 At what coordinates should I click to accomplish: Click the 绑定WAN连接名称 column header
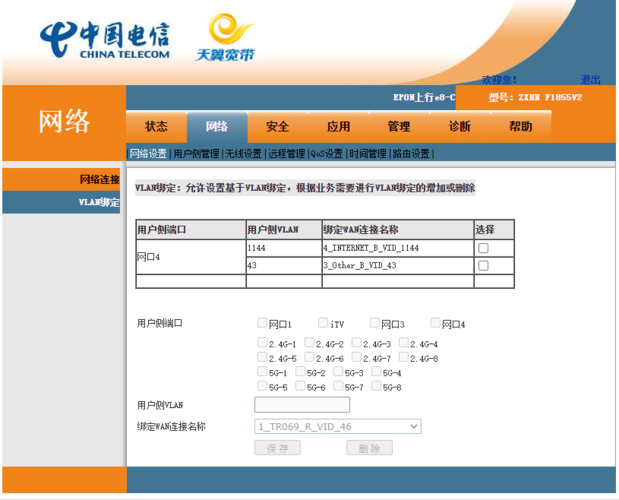pos(398,230)
